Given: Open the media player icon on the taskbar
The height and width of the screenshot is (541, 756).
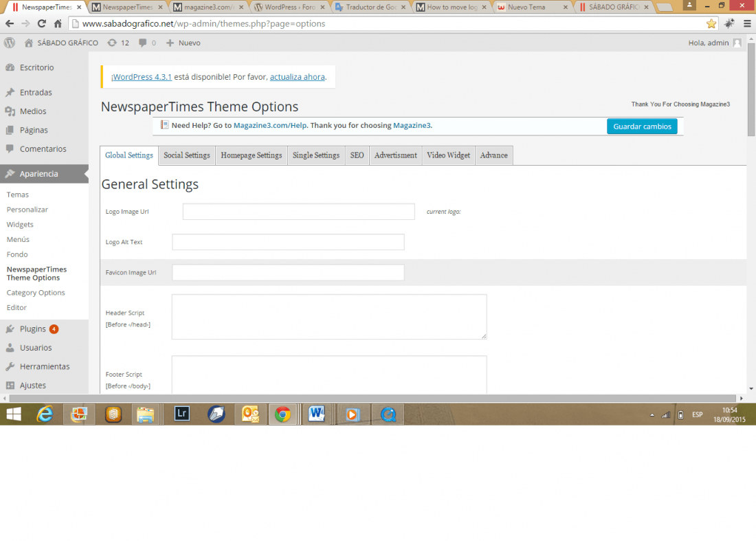Looking at the screenshot, I should (353, 414).
